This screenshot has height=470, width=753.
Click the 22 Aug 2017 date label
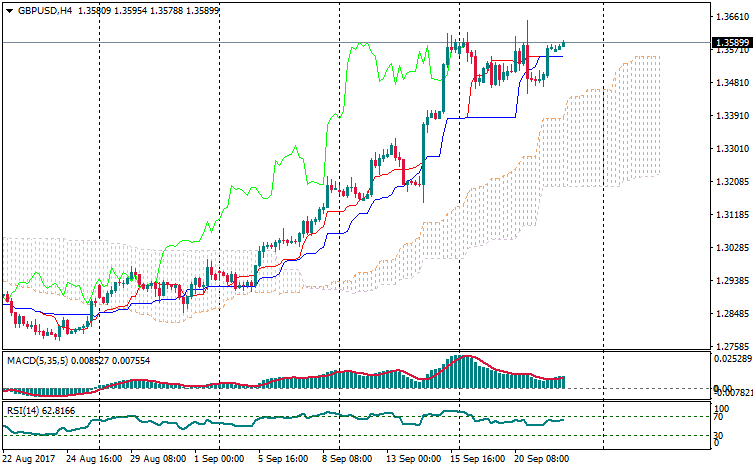(x=29, y=458)
